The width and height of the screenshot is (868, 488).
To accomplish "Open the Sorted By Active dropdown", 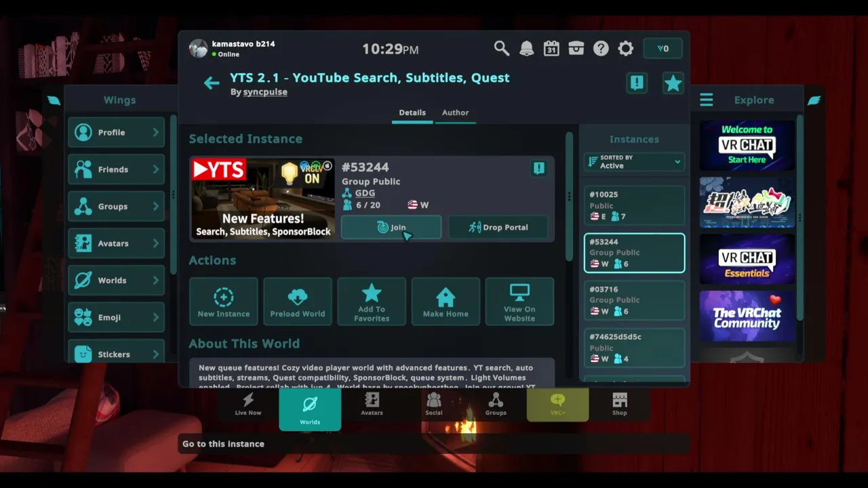I will point(634,161).
